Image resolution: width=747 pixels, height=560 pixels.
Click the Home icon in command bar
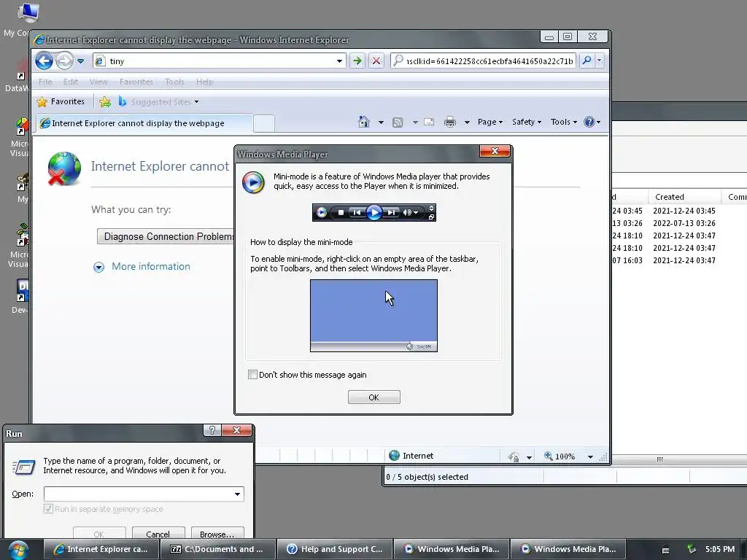364,122
